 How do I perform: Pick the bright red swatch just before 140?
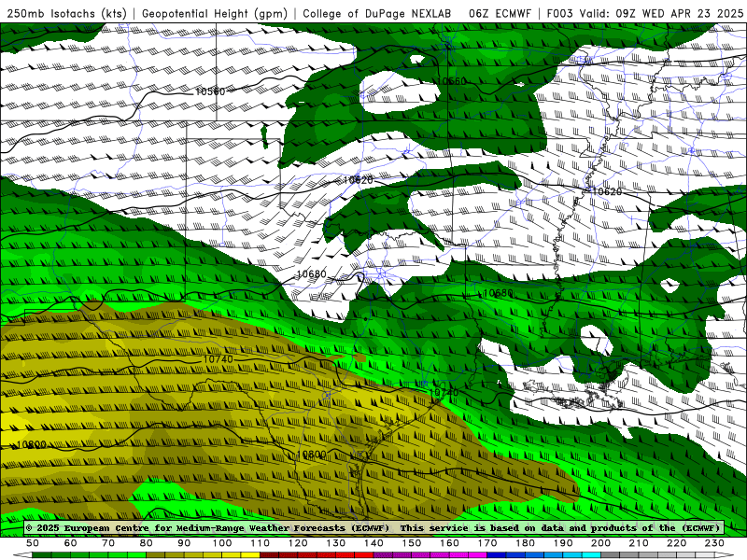click(x=364, y=554)
